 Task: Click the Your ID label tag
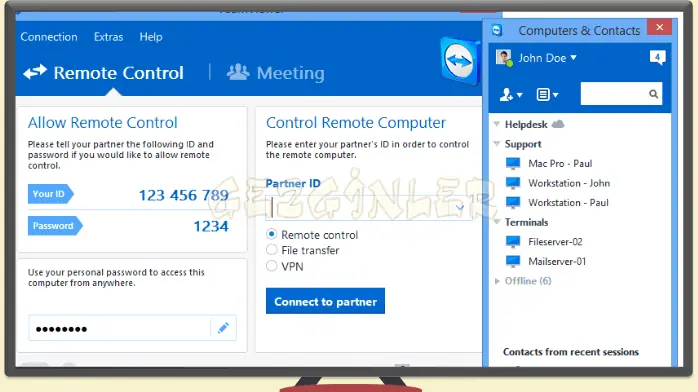[50, 194]
